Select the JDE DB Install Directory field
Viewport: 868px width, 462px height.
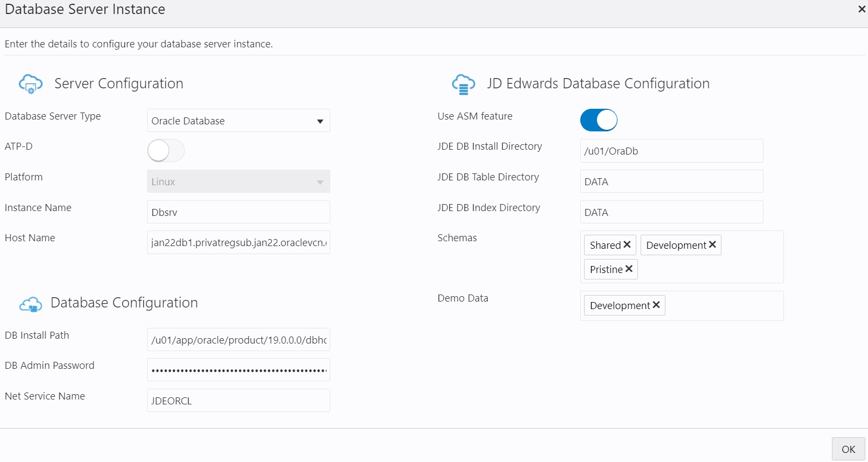click(x=671, y=151)
